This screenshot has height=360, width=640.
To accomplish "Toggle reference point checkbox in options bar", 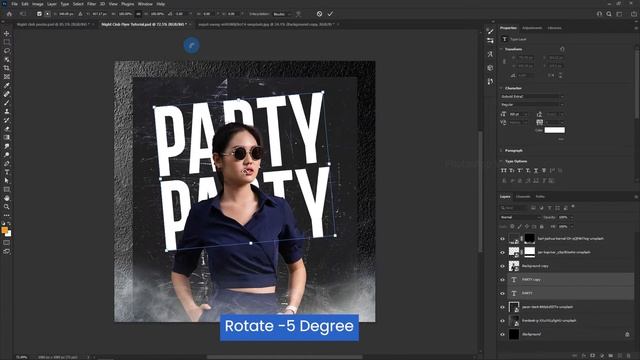I will (x=39, y=14).
